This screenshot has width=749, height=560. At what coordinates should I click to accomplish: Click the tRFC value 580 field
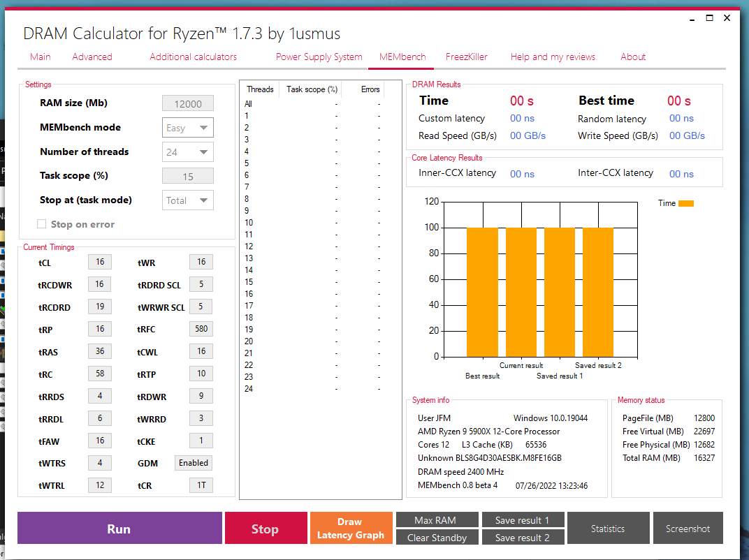tap(201, 328)
